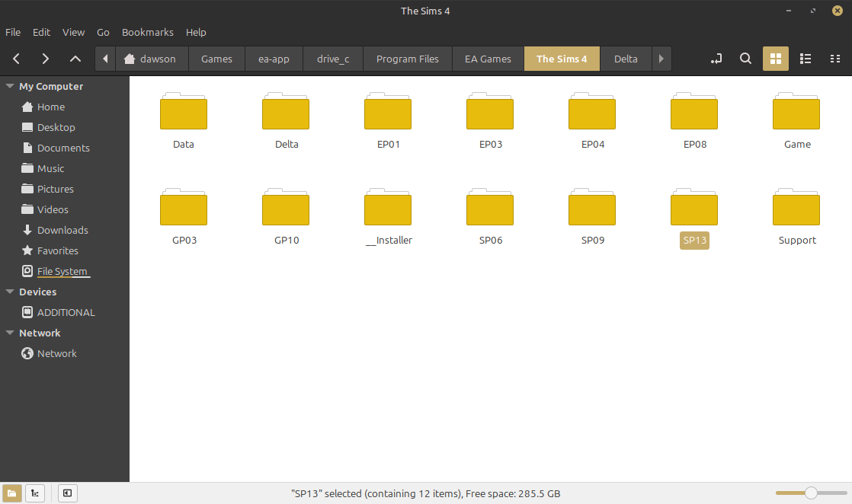The height and width of the screenshot is (504, 852).
Task: Jump to EA Games breadcrumb
Action: click(x=488, y=59)
